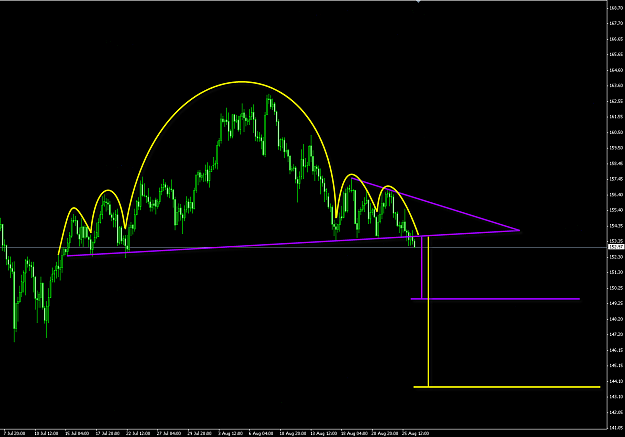Click the 143.10 price label
This screenshot has width=625, height=437.
[x=616, y=397]
